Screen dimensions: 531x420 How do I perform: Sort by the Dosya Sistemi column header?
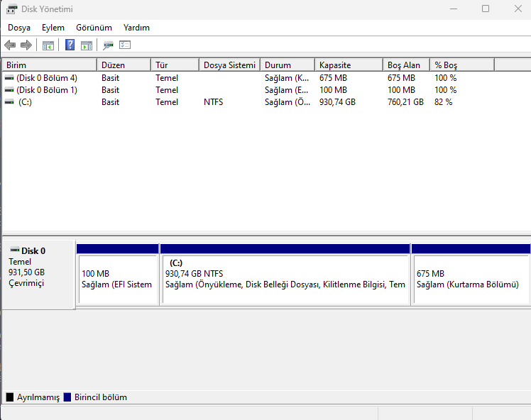(x=229, y=65)
